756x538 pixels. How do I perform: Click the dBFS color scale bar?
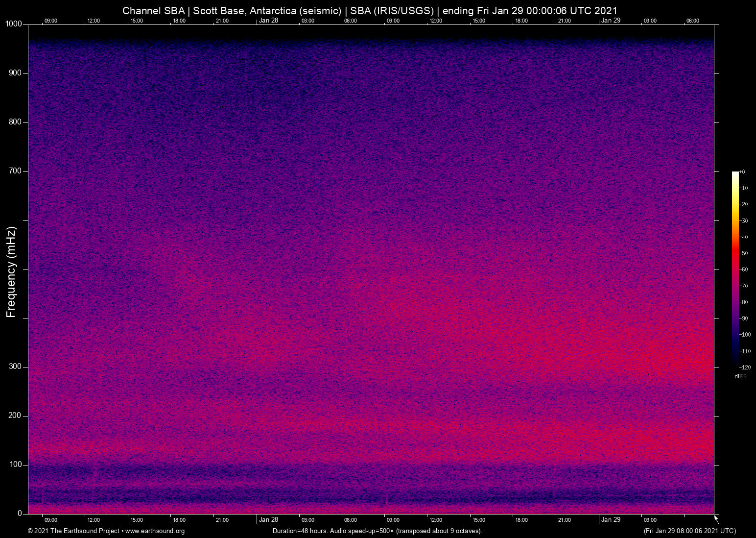pyautogui.click(x=734, y=269)
